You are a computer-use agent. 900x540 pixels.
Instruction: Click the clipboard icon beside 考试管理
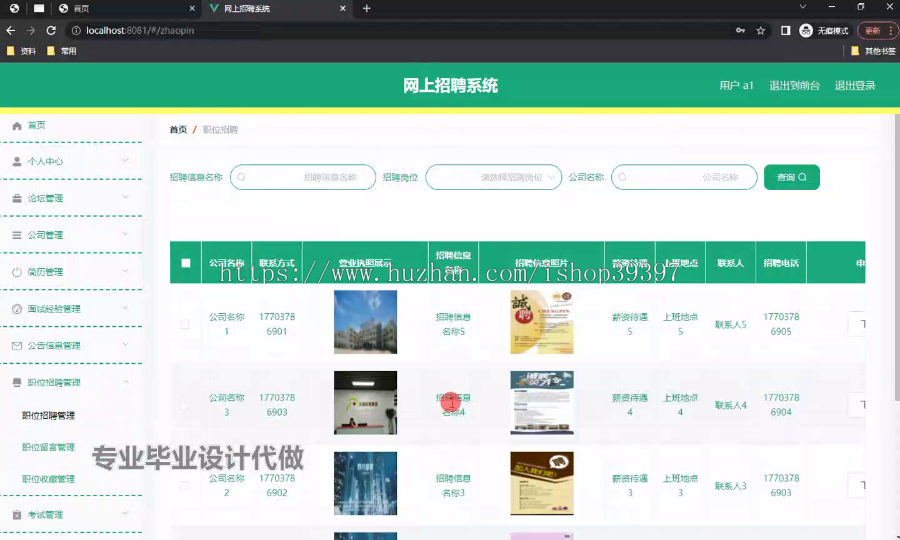click(17, 515)
